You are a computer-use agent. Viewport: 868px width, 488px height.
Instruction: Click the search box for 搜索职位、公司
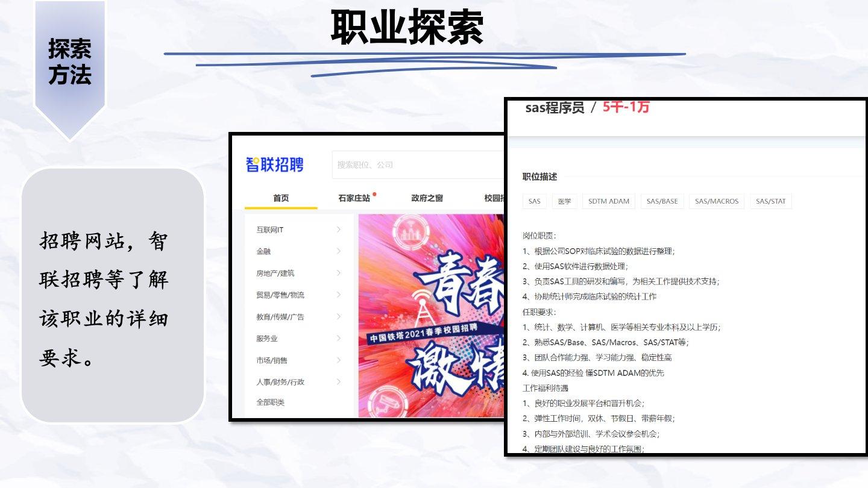coord(417,165)
